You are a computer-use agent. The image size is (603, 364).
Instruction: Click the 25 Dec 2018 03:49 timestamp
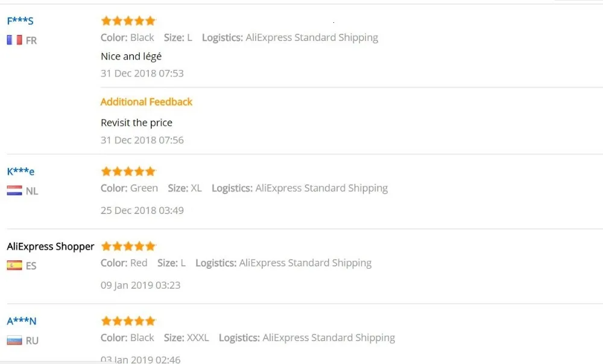pyautogui.click(x=142, y=210)
